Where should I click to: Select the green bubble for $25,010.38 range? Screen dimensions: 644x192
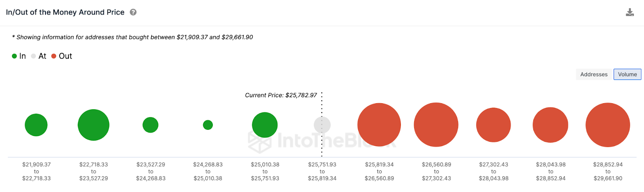click(265, 125)
